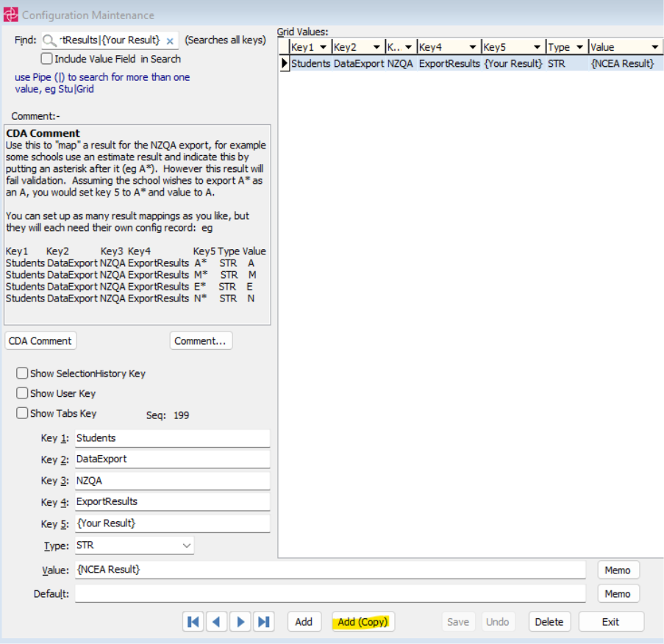Expand the Type STR combo box

click(x=186, y=545)
